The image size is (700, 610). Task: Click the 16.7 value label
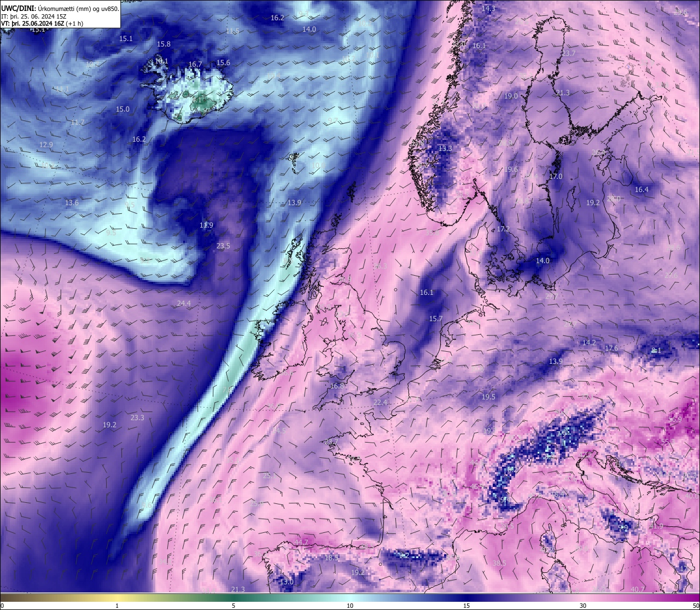195,65
